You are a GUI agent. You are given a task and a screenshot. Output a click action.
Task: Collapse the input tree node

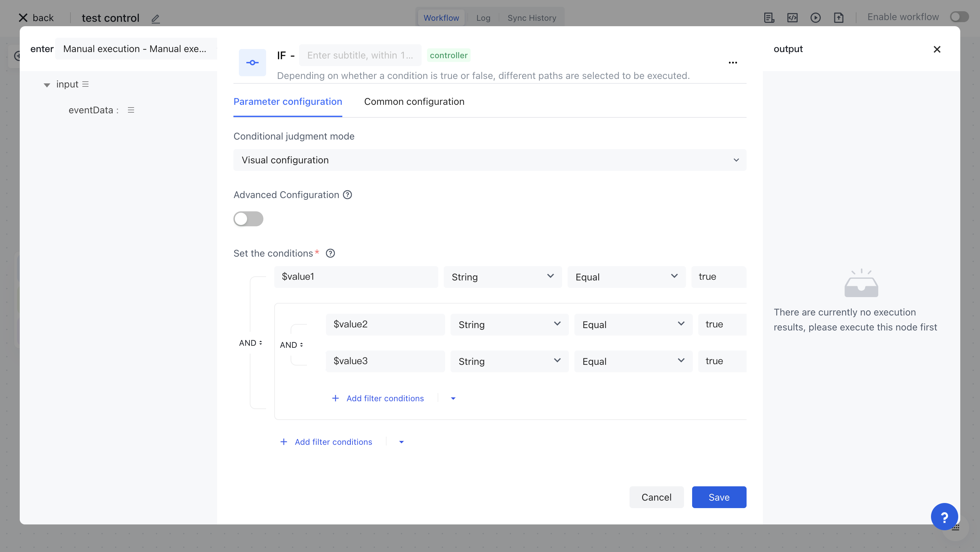pyautogui.click(x=47, y=85)
